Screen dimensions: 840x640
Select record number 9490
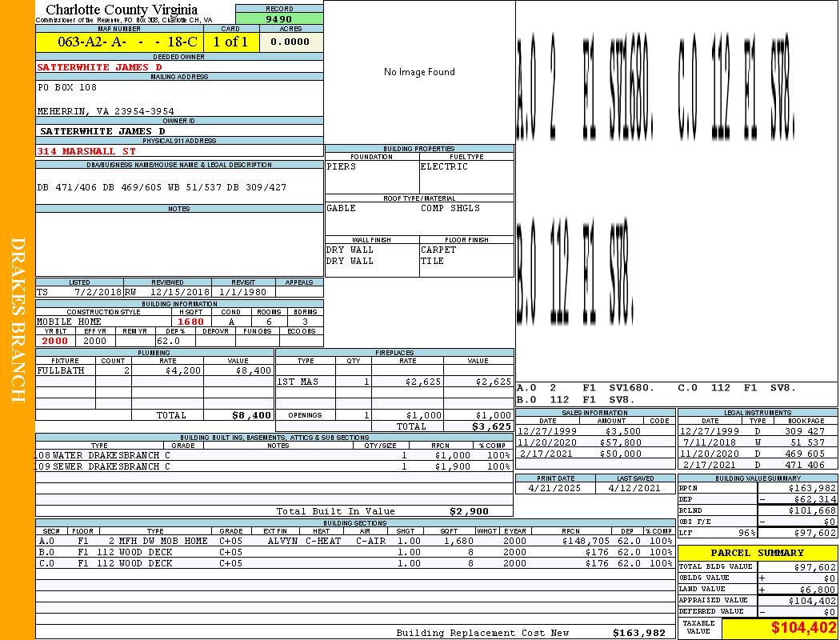pyautogui.click(x=279, y=19)
